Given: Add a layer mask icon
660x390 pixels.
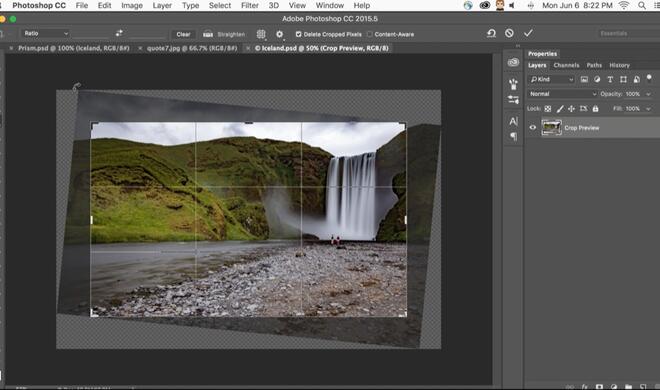Looking at the screenshot, I should click(599, 387).
